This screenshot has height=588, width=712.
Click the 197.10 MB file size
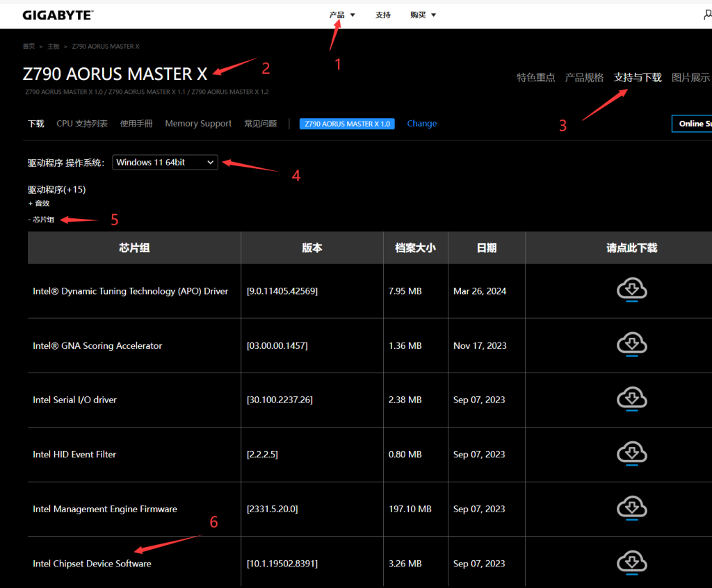coord(410,509)
